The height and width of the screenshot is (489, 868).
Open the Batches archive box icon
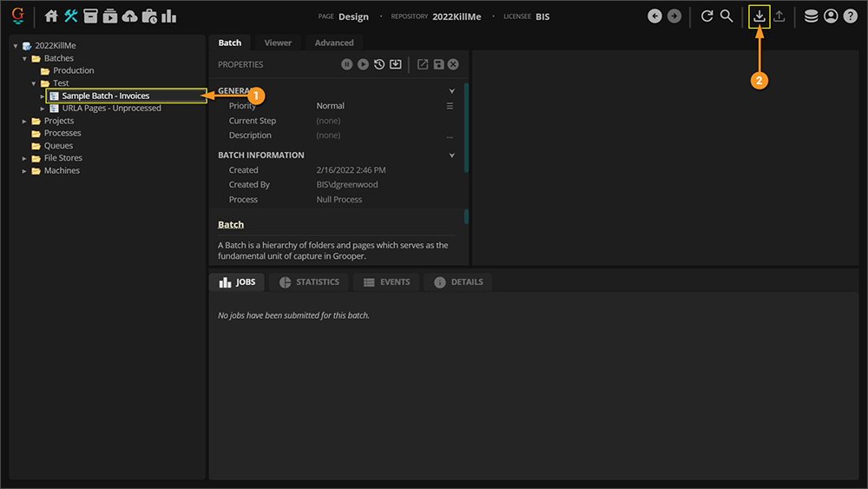pyautogui.click(x=91, y=16)
